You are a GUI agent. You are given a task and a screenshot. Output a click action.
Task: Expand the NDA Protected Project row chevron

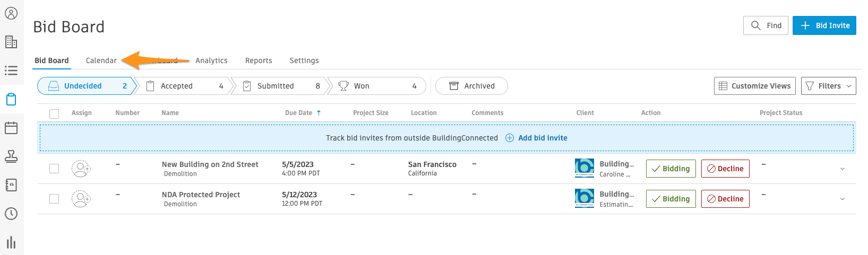coord(843,199)
